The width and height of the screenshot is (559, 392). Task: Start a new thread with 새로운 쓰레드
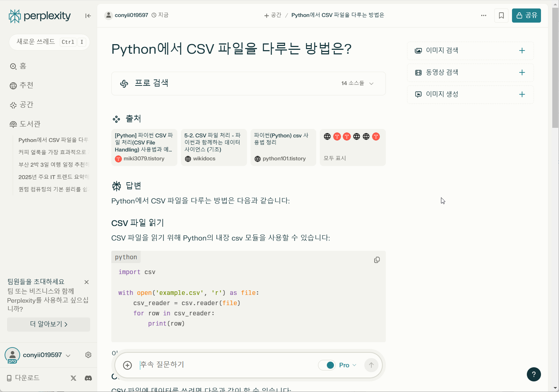[49, 42]
